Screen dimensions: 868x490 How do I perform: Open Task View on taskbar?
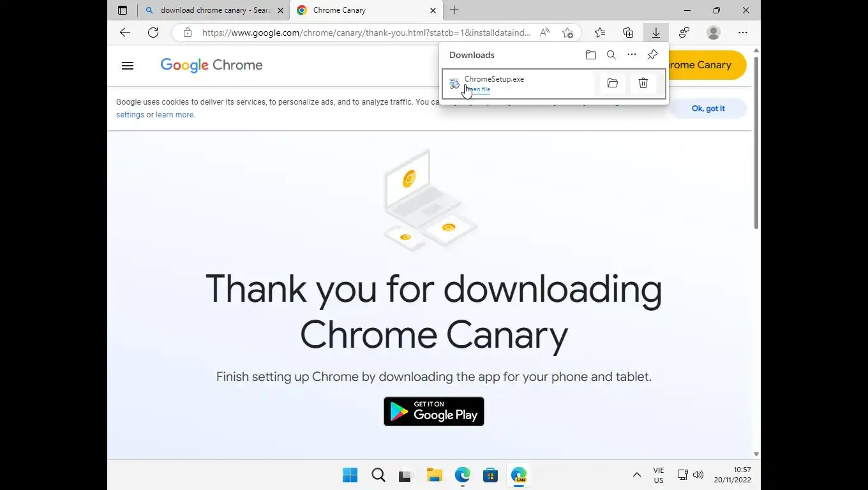point(407,475)
